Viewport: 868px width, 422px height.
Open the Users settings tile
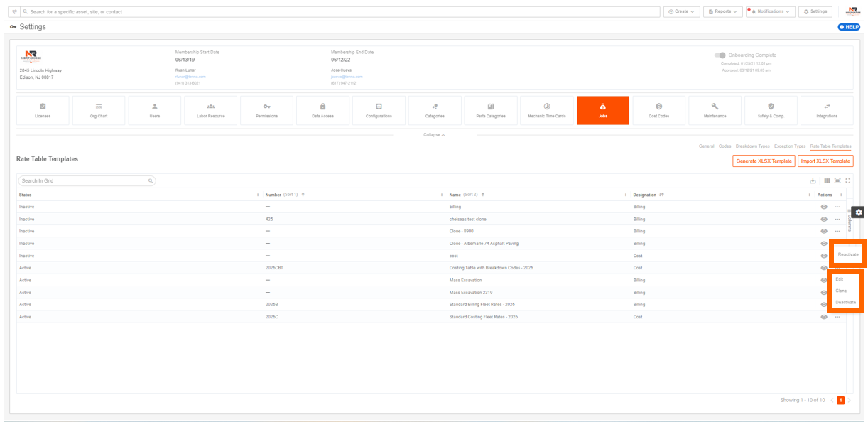pos(155,110)
